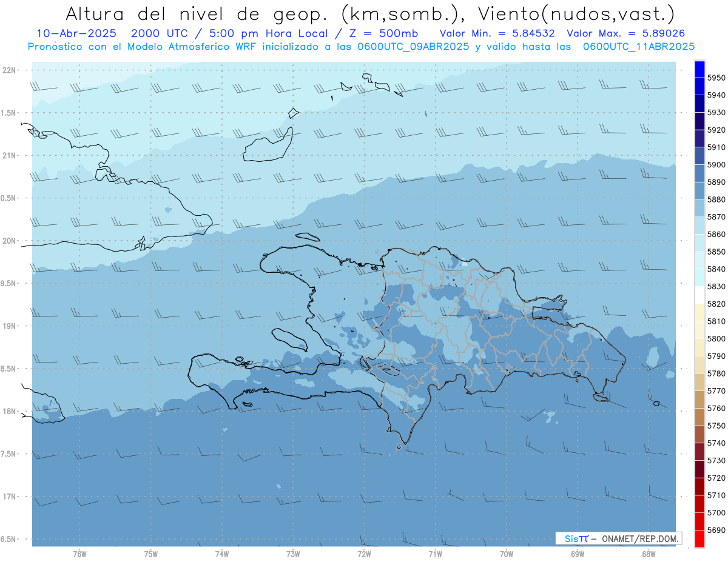This screenshot has height=562, width=728.
Task: Click 'Viento(nudos,vast.)' in the title
Action: (576, 13)
